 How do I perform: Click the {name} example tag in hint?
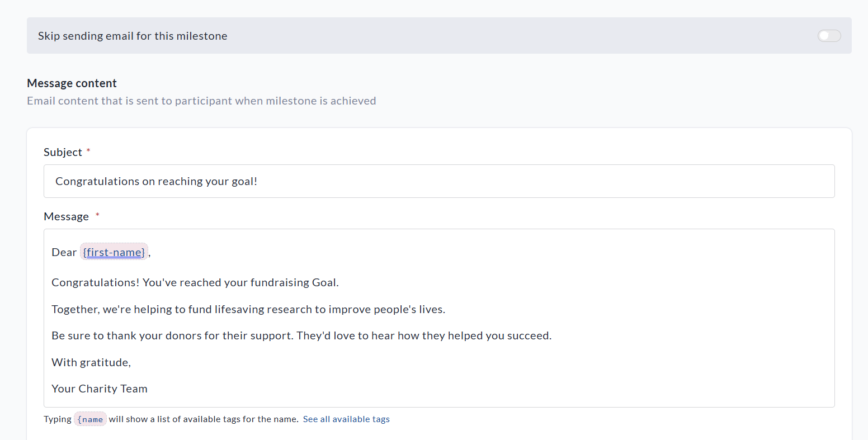click(90, 419)
